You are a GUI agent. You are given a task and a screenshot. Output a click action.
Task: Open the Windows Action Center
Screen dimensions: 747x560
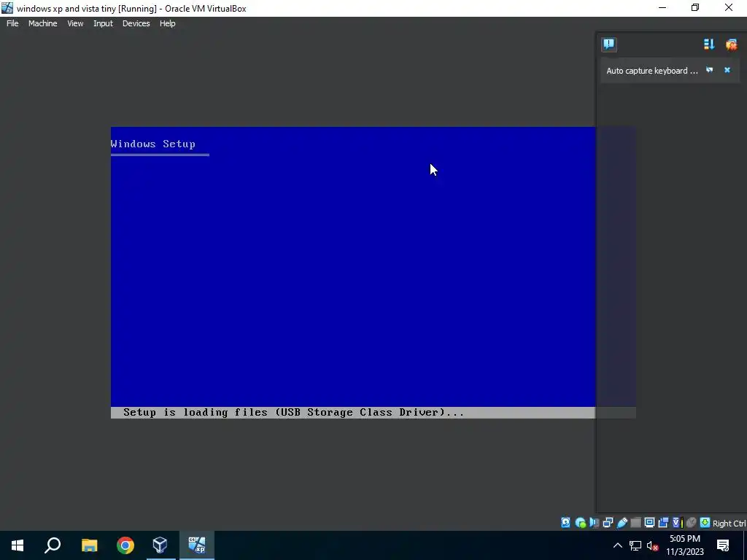(x=723, y=545)
